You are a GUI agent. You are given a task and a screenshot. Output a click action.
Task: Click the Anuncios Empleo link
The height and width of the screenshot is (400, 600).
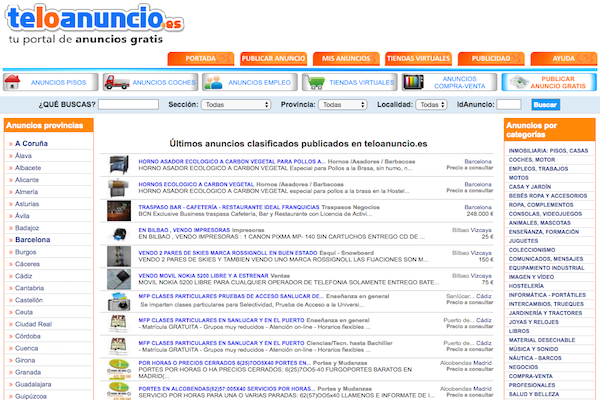(x=259, y=82)
